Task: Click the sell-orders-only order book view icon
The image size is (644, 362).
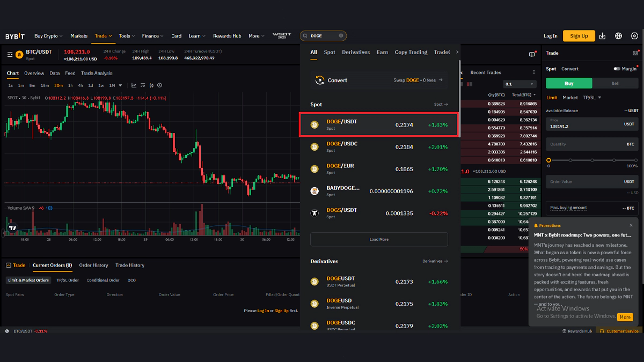Action: pyautogui.click(x=471, y=84)
